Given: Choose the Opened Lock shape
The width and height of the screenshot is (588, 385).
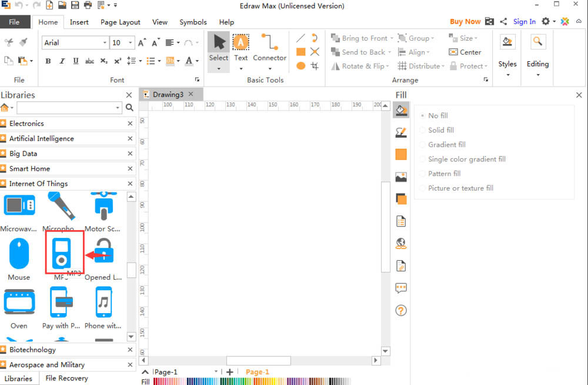Looking at the screenshot, I should (x=103, y=252).
